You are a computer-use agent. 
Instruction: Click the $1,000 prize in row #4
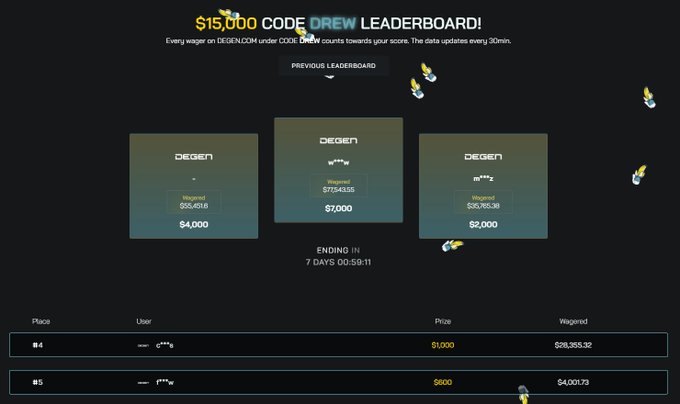(x=443, y=345)
